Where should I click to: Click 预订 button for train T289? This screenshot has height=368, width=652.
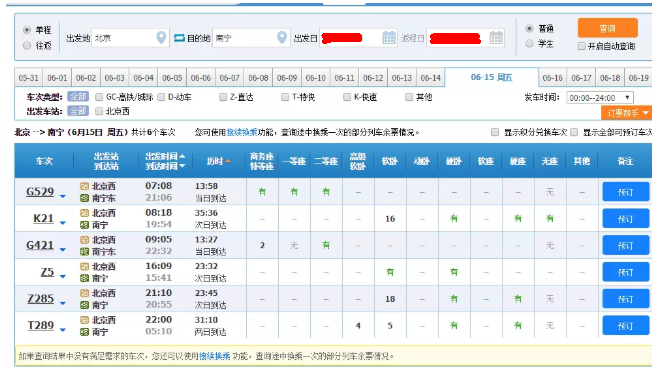tap(625, 326)
